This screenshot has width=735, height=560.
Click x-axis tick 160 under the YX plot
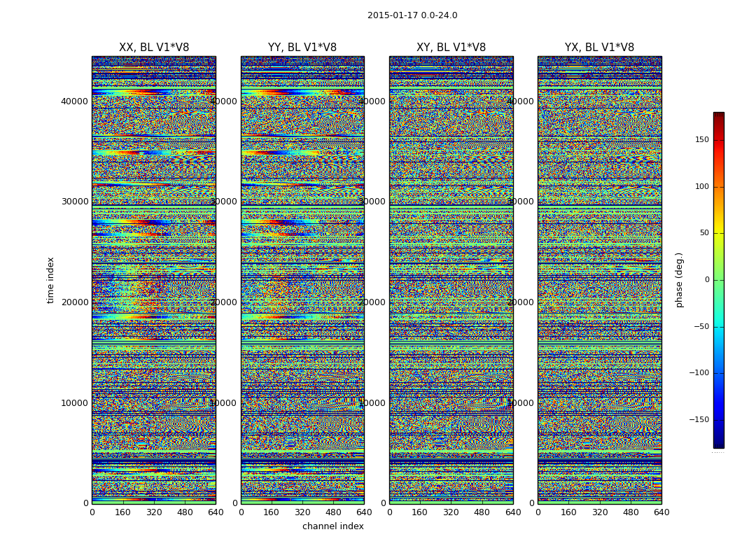pyautogui.click(x=568, y=512)
